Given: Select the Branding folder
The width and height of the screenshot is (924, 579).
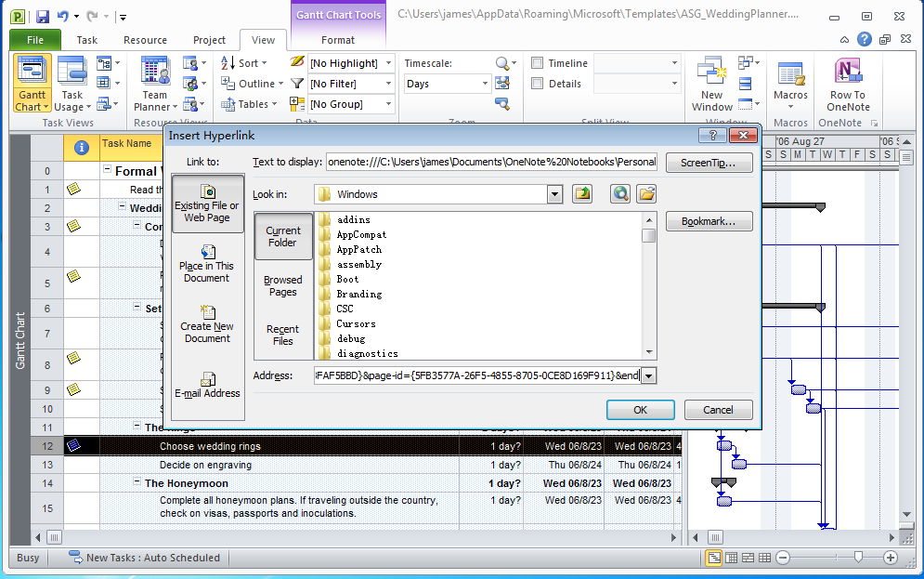Looking at the screenshot, I should (x=358, y=294).
